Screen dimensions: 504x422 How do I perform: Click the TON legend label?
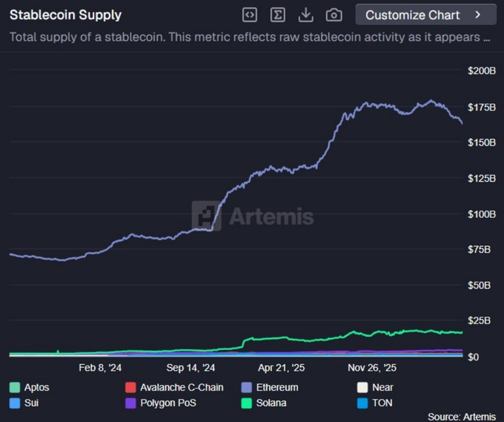click(x=382, y=403)
